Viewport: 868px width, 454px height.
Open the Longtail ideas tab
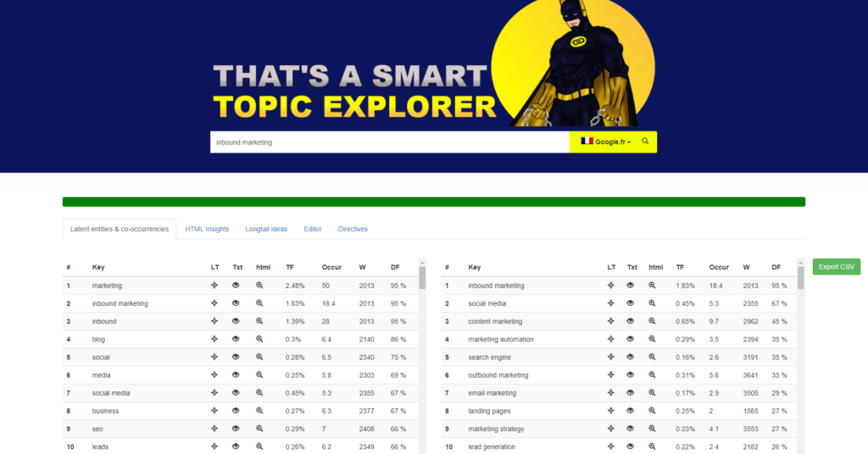tap(266, 229)
